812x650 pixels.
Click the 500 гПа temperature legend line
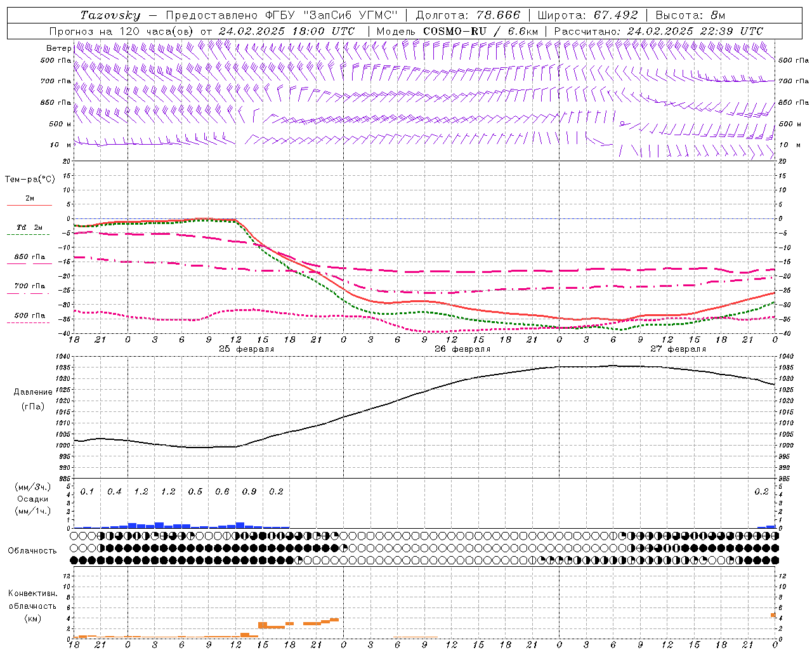[29, 322]
